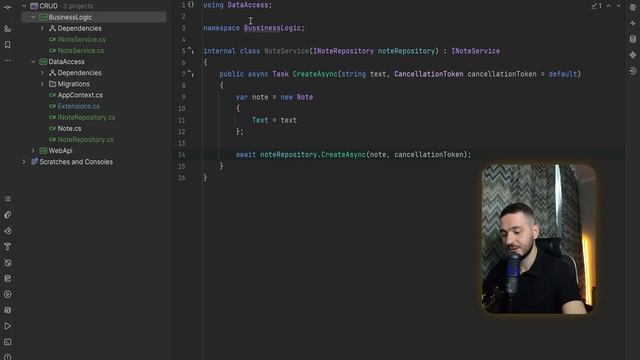The height and width of the screenshot is (360, 640).
Task: Open INoteRepository.cs file
Action: point(86,117)
